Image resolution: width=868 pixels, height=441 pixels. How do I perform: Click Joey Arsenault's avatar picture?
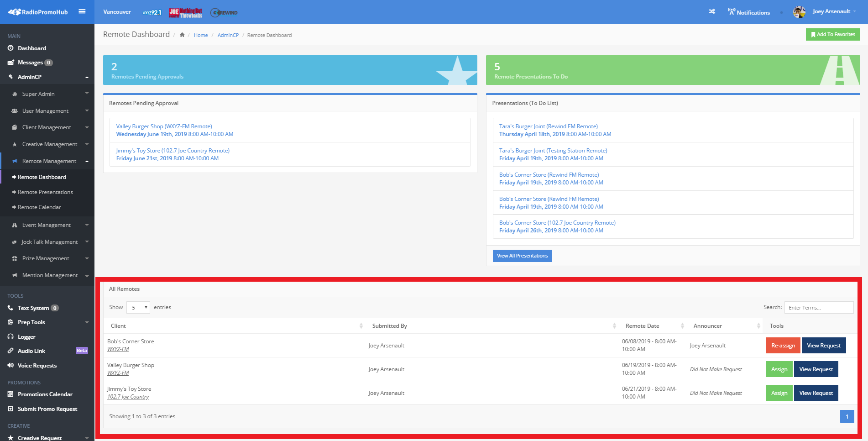(799, 12)
